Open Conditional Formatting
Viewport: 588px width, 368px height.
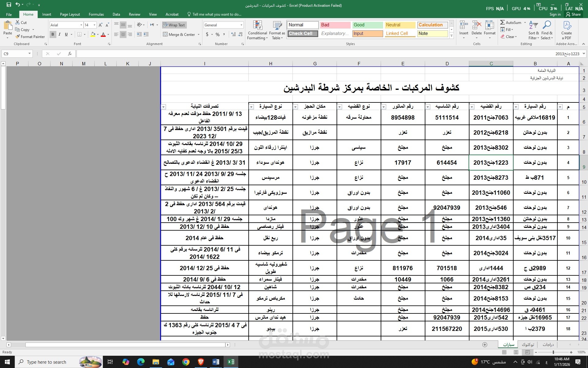(257, 30)
